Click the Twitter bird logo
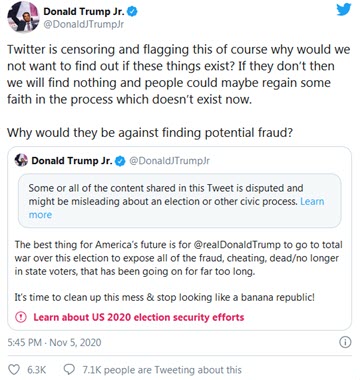Screen dimensions: 360x380 (343, 9)
